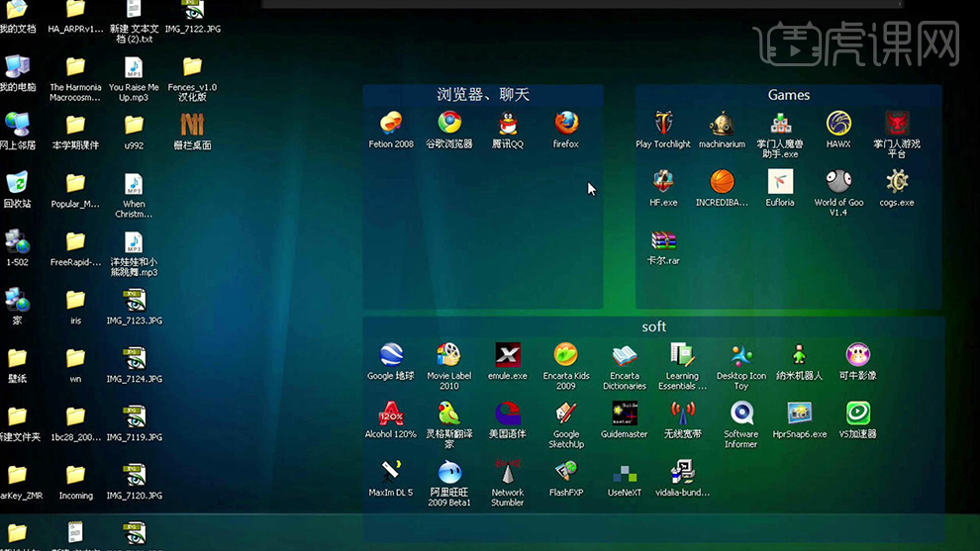The image size is (980, 551).
Task: Select the vidalia-bund... icon
Action: (682, 472)
